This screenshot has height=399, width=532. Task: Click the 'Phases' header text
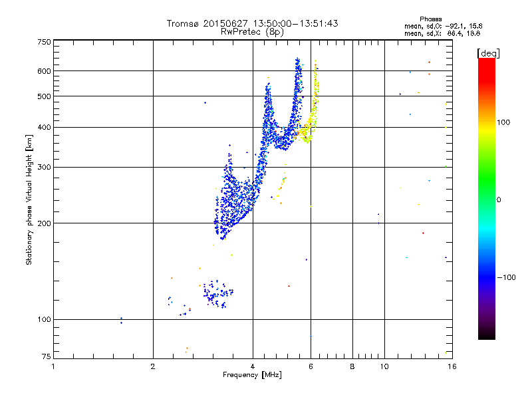click(x=430, y=19)
